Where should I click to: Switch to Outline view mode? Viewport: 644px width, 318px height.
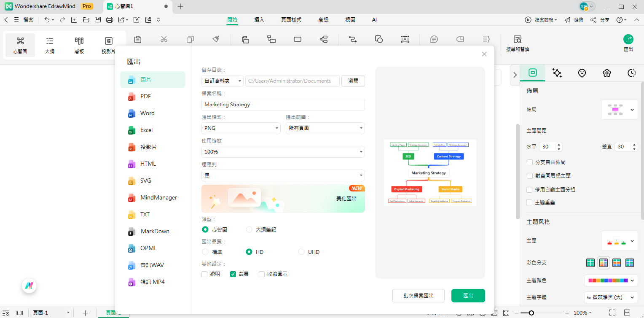pos(50,45)
